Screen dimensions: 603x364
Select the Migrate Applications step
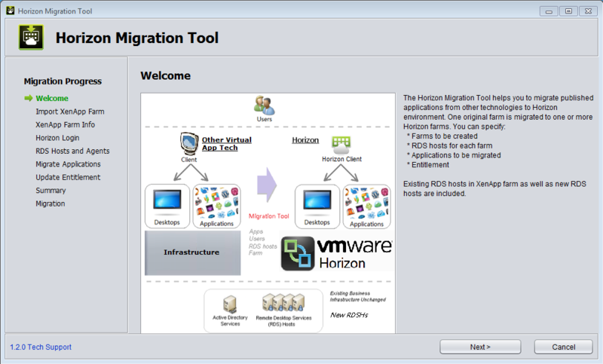(x=68, y=164)
